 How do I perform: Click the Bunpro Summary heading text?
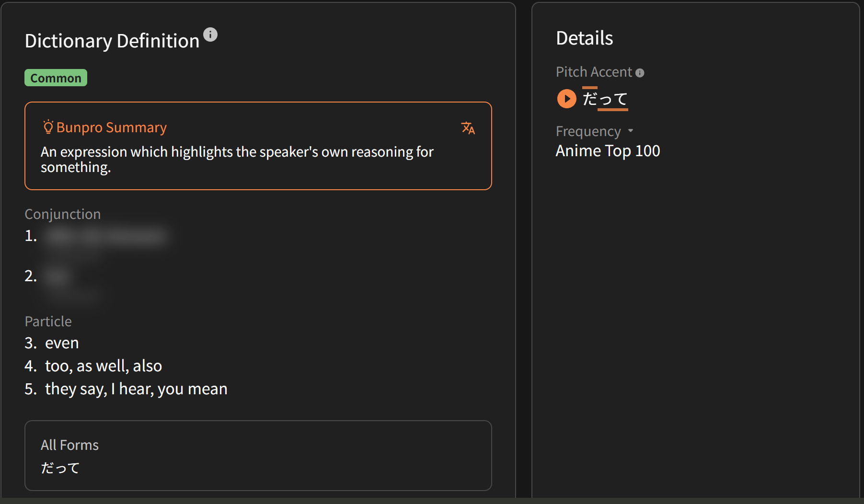112,127
